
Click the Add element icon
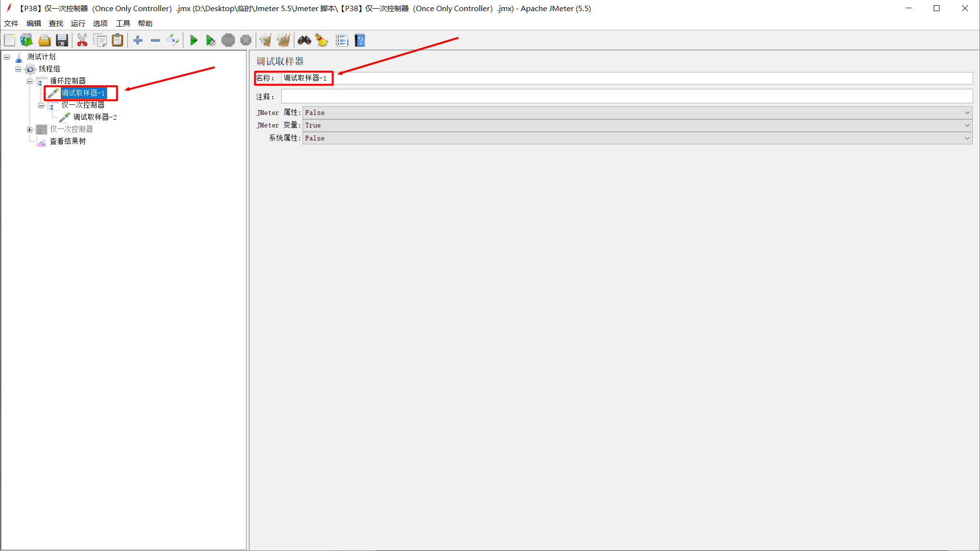pyautogui.click(x=138, y=41)
